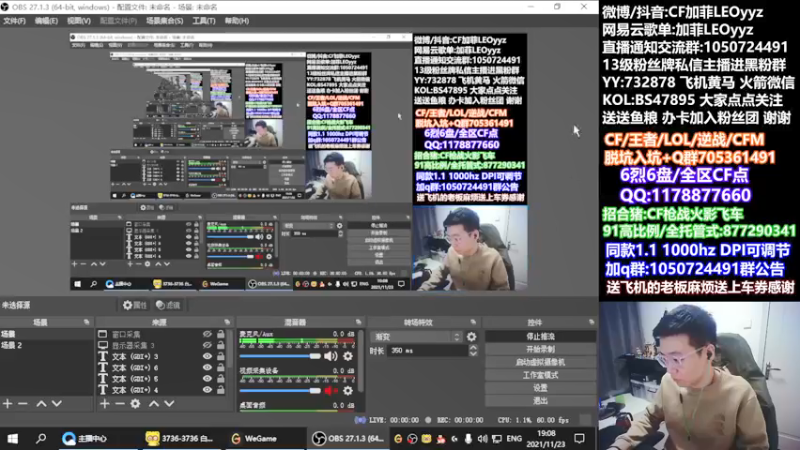The width and height of the screenshot is (800, 450).
Task: Toggle lock on 文本 (GDI+) 4 source
Action: click(x=220, y=390)
